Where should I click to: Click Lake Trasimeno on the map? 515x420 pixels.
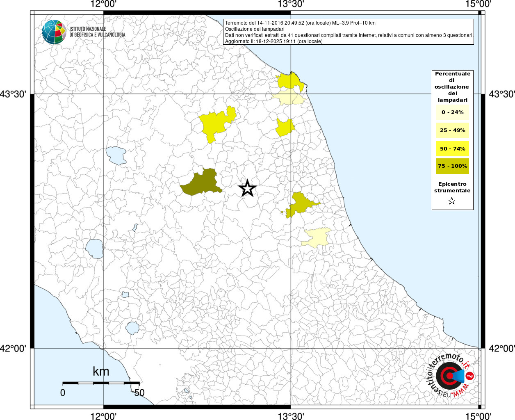click(x=117, y=155)
